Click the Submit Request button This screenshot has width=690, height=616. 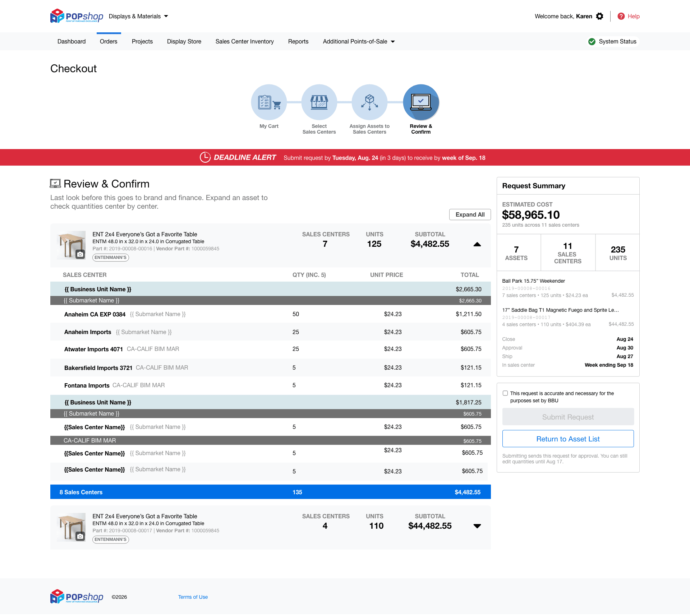pyautogui.click(x=568, y=417)
